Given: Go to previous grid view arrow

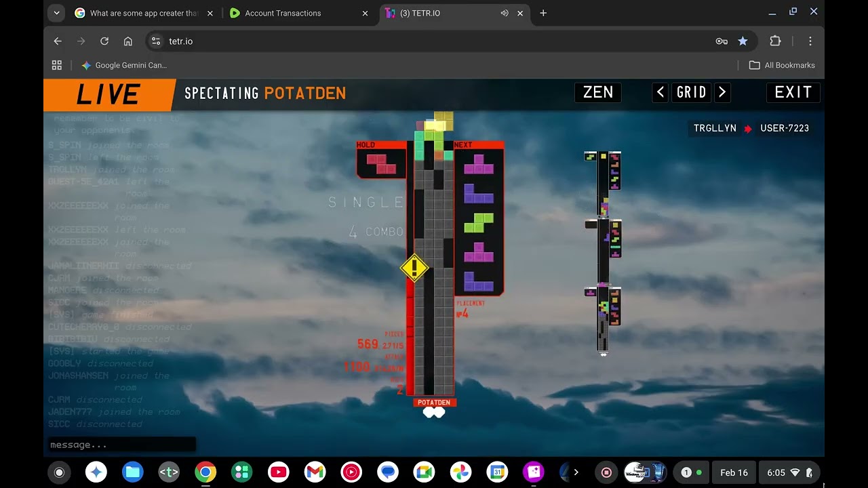Looking at the screenshot, I should [660, 92].
